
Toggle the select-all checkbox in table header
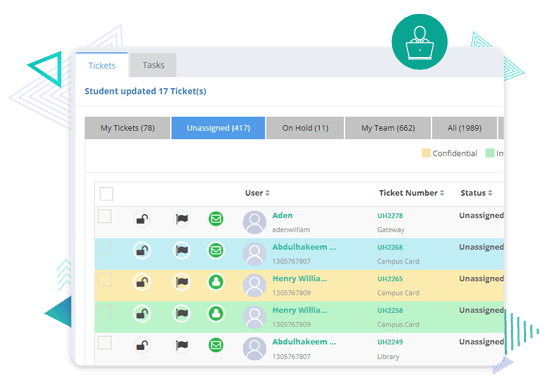(106, 194)
